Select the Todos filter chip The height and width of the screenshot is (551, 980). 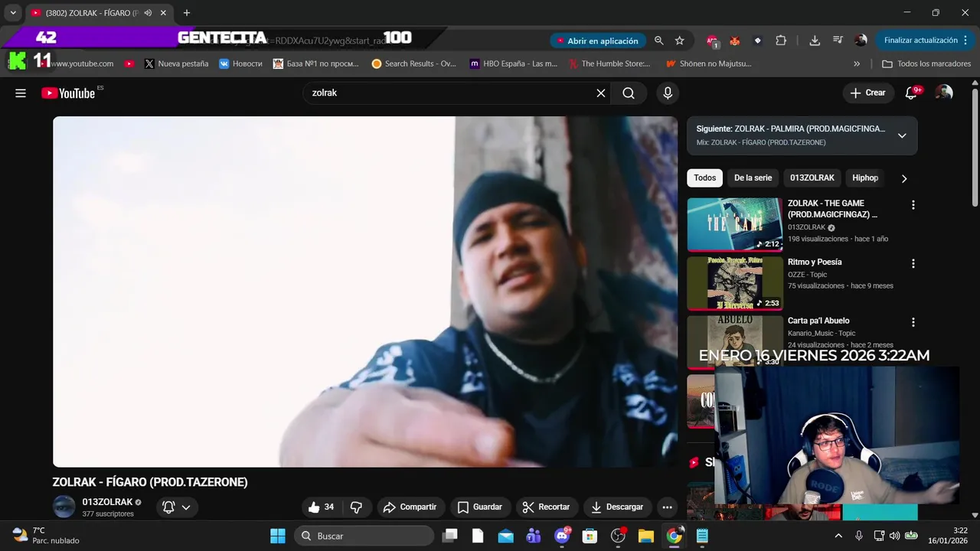pyautogui.click(x=705, y=178)
